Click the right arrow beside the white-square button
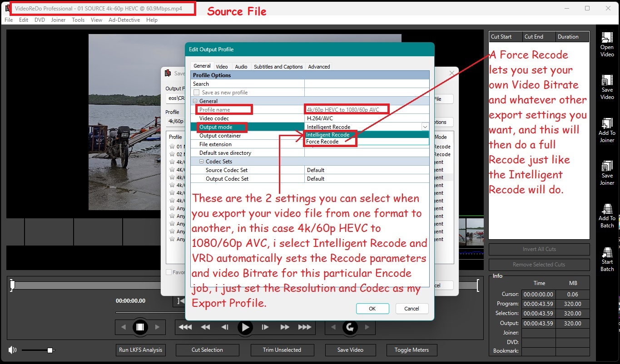This screenshot has height=364, width=620. pos(157,327)
